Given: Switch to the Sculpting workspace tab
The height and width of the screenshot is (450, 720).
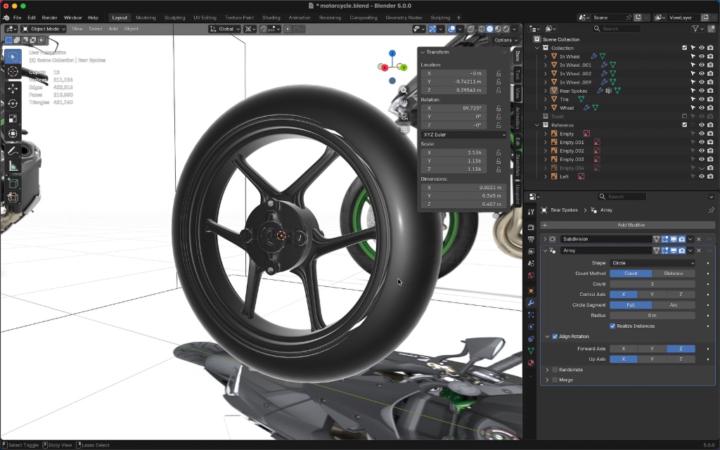Looking at the screenshot, I should pyautogui.click(x=175, y=18).
